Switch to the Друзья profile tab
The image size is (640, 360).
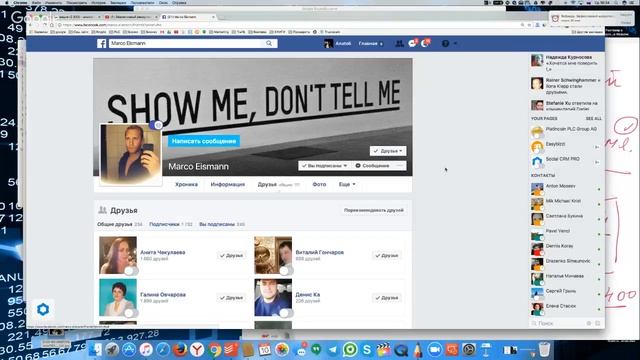pyautogui.click(x=267, y=184)
